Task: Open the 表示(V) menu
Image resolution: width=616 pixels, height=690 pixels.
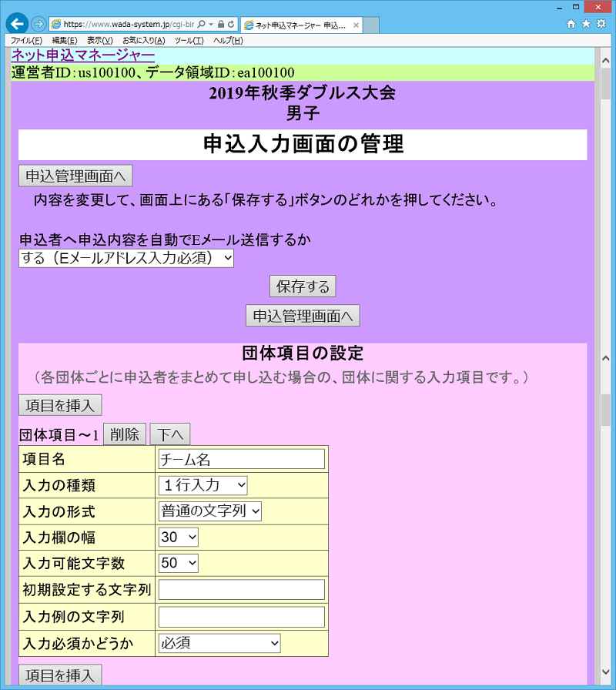Action: coord(100,41)
